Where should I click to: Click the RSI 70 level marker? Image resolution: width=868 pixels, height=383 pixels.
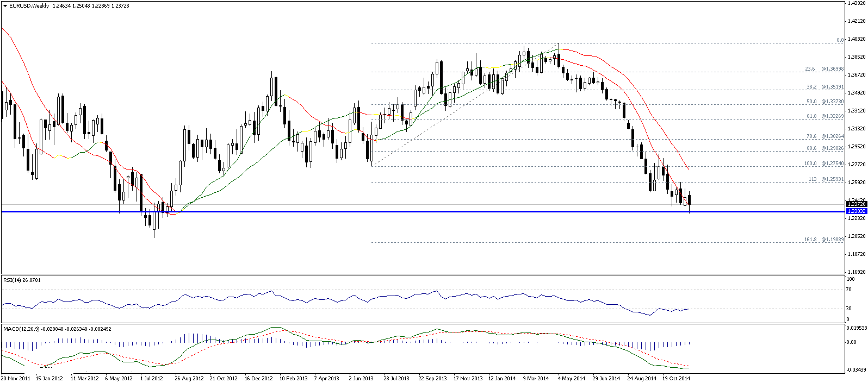coord(848,290)
